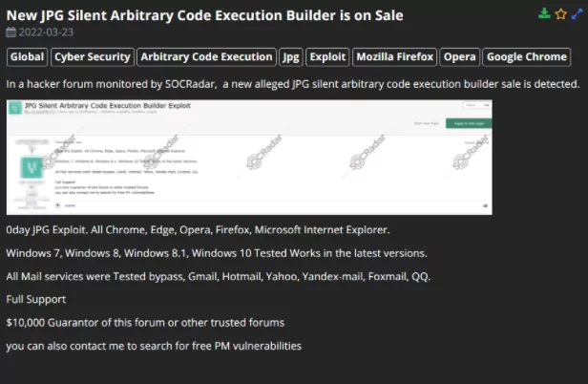Viewport: 588px width, 384px height.
Task: Click the green download icon
Action: tap(544, 14)
